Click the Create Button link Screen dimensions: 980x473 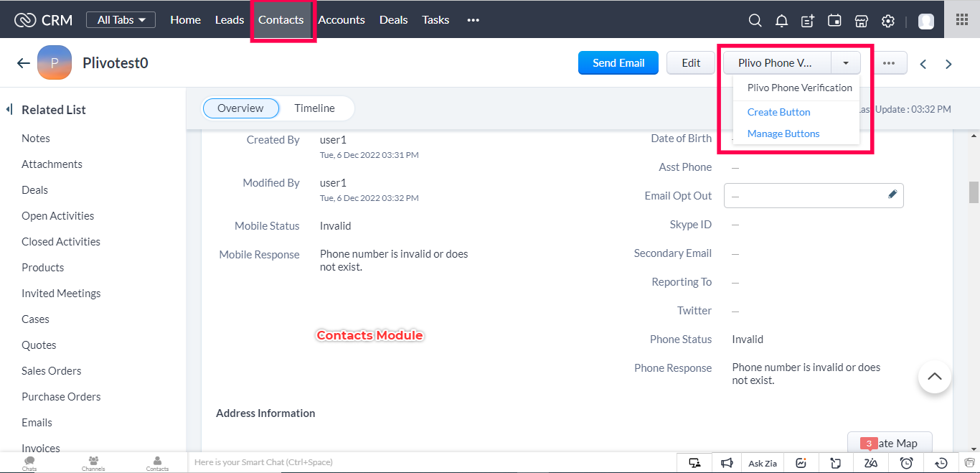(778, 112)
